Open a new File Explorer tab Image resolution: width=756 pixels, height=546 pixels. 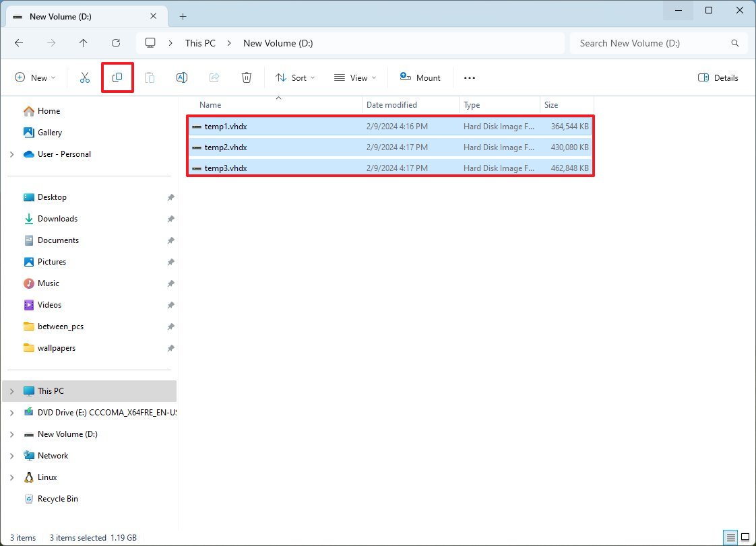183,15
